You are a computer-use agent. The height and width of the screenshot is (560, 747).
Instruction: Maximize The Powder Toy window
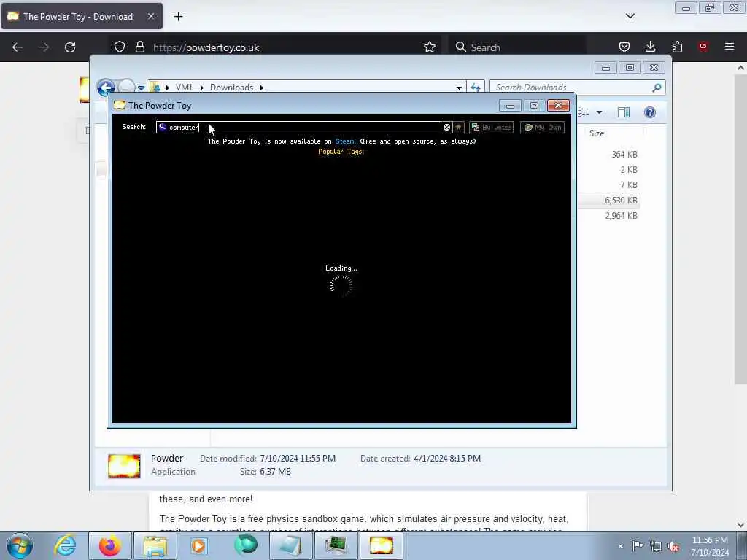point(534,106)
